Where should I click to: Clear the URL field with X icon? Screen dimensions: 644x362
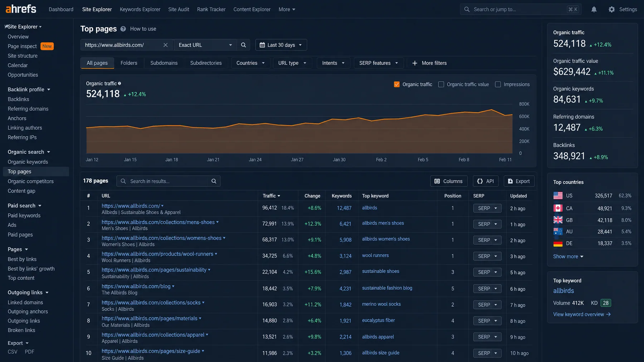[x=165, y=45]
